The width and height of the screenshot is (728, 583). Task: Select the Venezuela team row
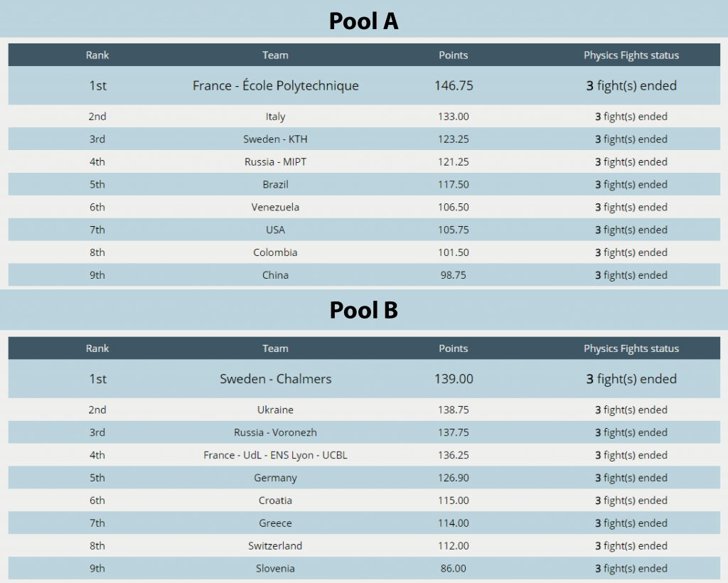364,207
